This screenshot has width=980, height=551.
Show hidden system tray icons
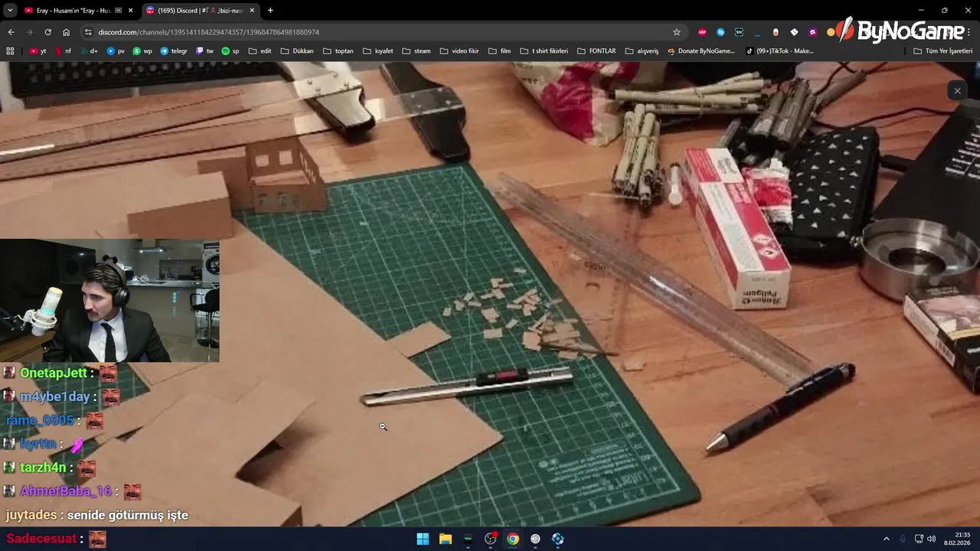[x=886, y=539]
